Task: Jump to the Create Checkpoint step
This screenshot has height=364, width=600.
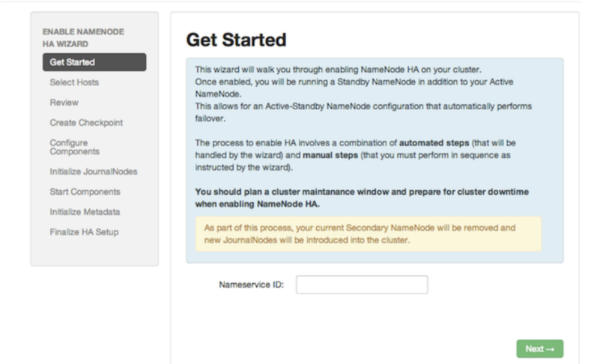Action: coord(86,122)
